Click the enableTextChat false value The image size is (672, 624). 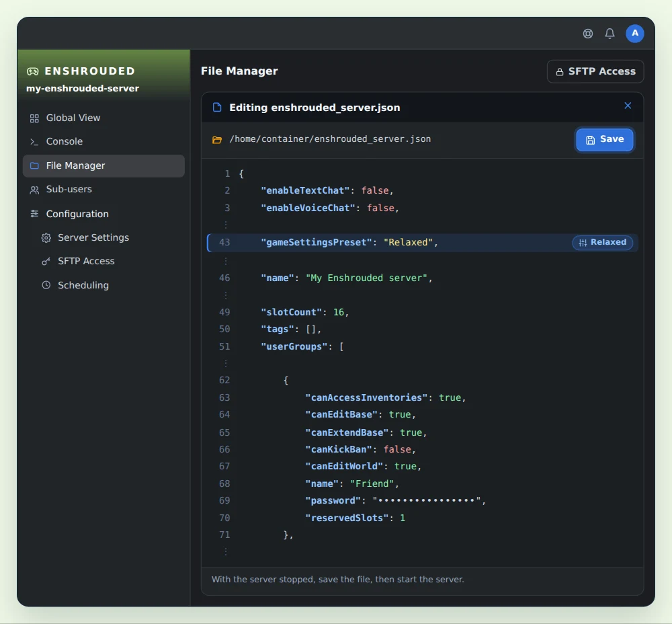click(x=375, y=190)
